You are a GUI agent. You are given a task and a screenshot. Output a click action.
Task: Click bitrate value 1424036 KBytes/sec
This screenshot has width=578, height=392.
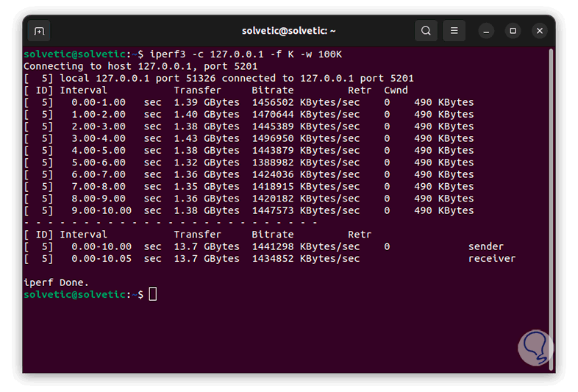click(306, 174)
